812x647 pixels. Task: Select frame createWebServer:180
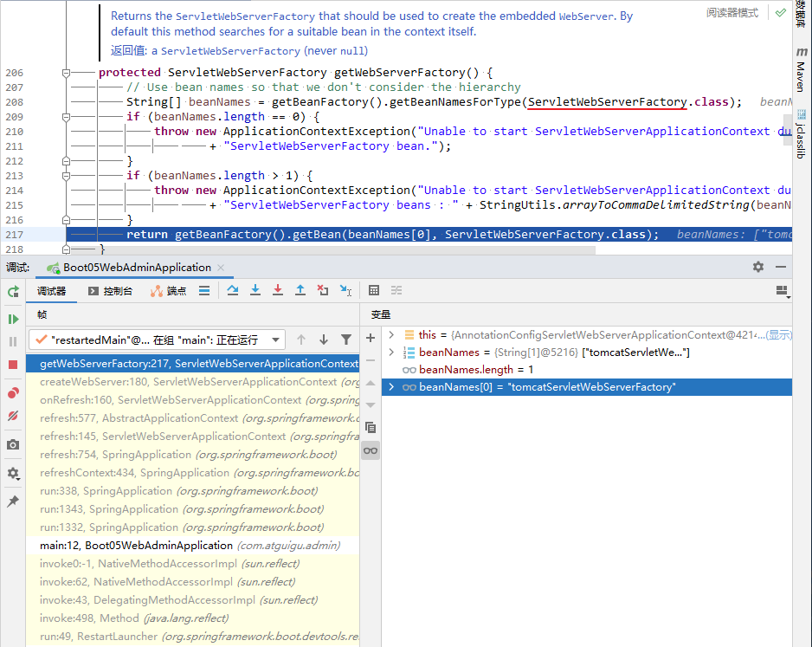click(193, 382)
